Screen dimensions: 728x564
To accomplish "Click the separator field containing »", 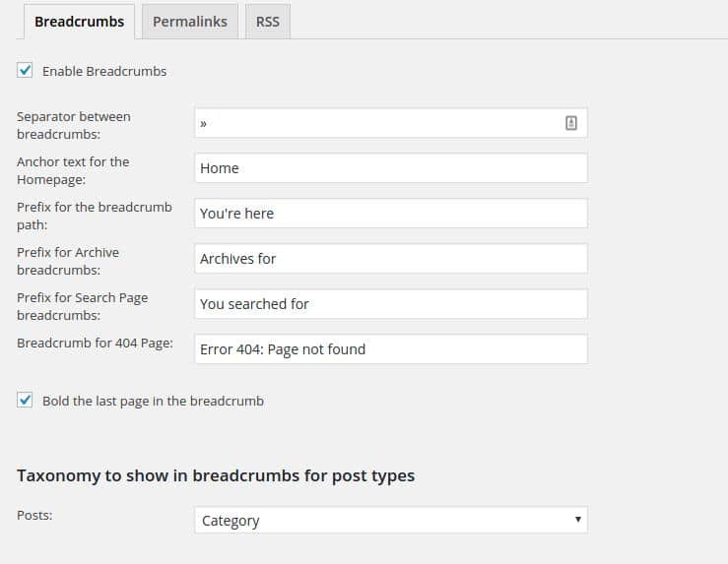I will pyautogui.click(x=374, y=123).
